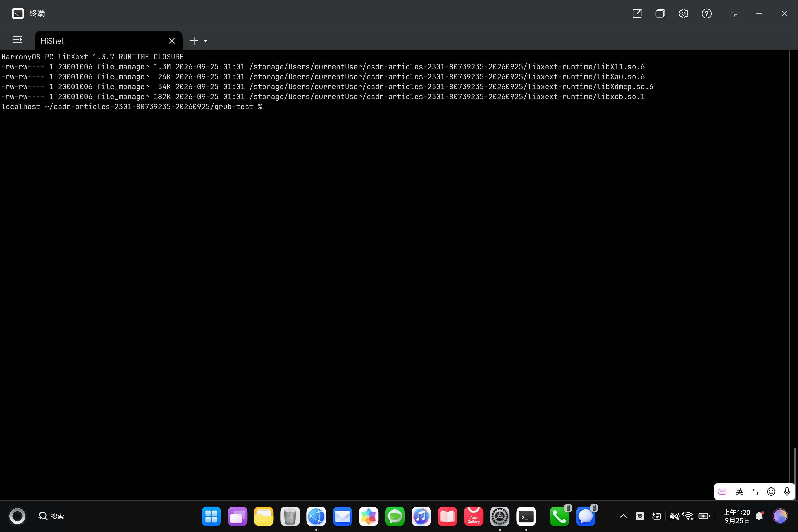
Task: Open the app grid launcher in dock
Action: tap(211, 516)
